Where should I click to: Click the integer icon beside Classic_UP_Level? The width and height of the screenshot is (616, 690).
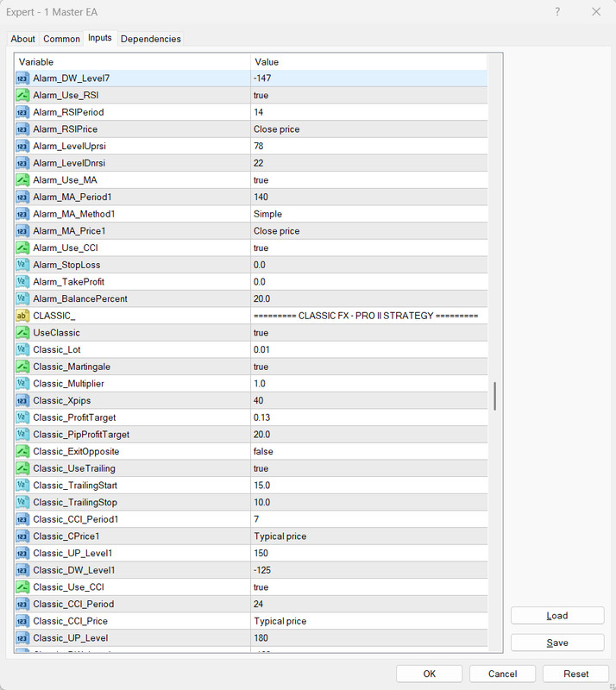coord(22,638)
